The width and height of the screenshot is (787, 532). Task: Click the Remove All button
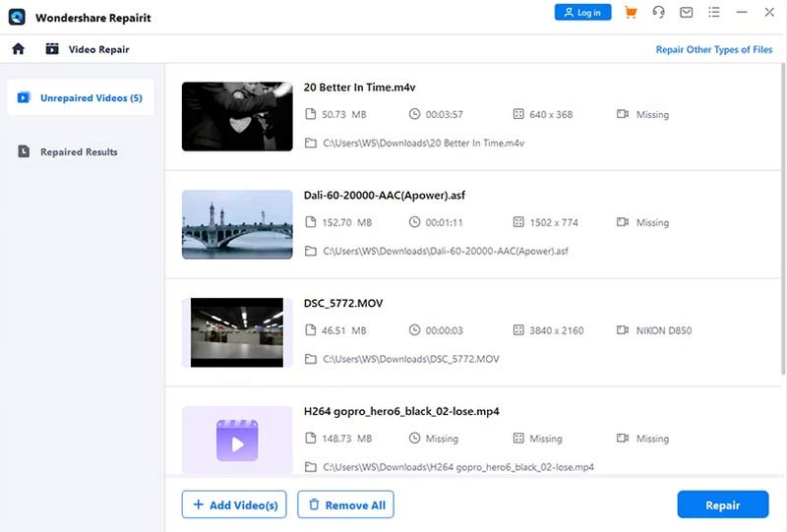[345, 504]
